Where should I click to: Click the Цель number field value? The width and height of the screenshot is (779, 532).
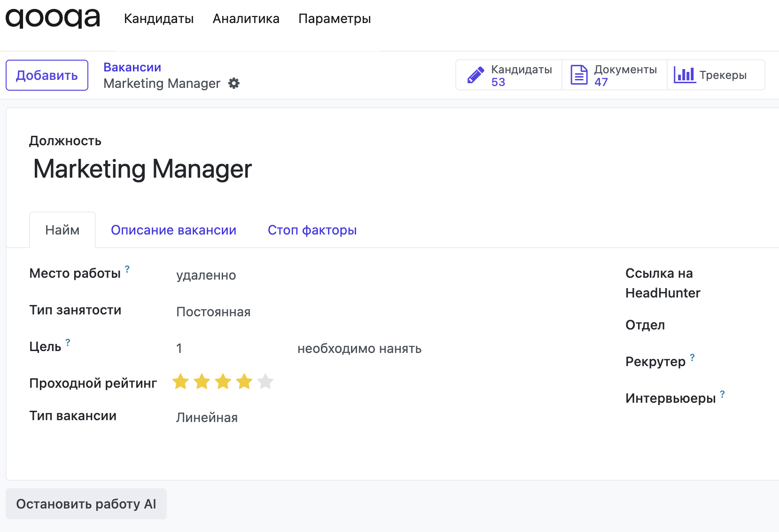[x=179, y=349]
